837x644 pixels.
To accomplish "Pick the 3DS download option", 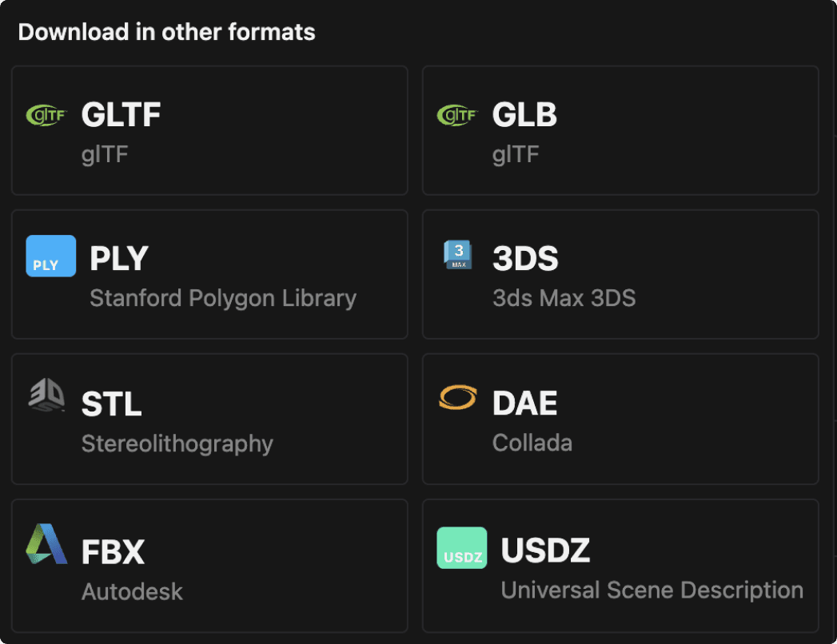I will coord(620,274).
